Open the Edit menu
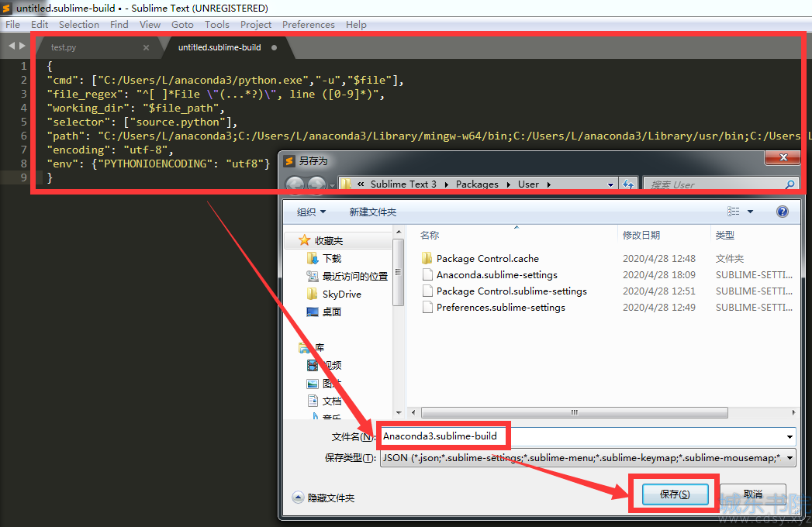The image size is (812, 527). tap(40, 24)
